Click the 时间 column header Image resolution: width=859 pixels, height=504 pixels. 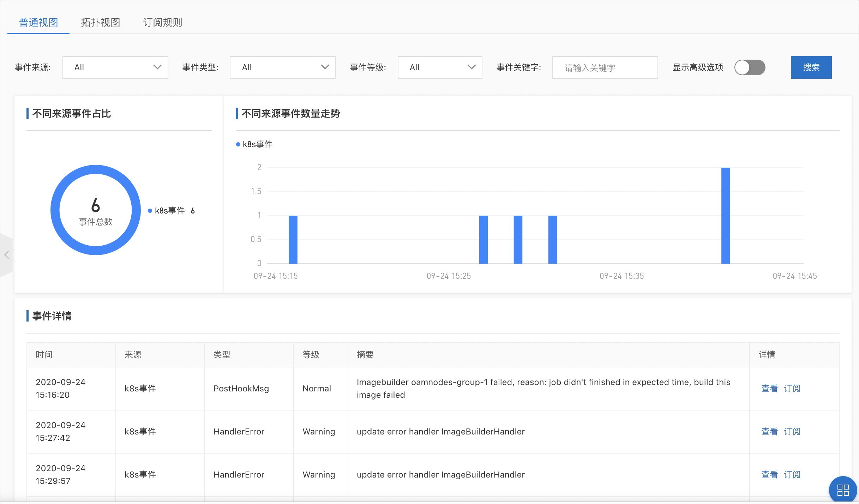click(71, 355)
